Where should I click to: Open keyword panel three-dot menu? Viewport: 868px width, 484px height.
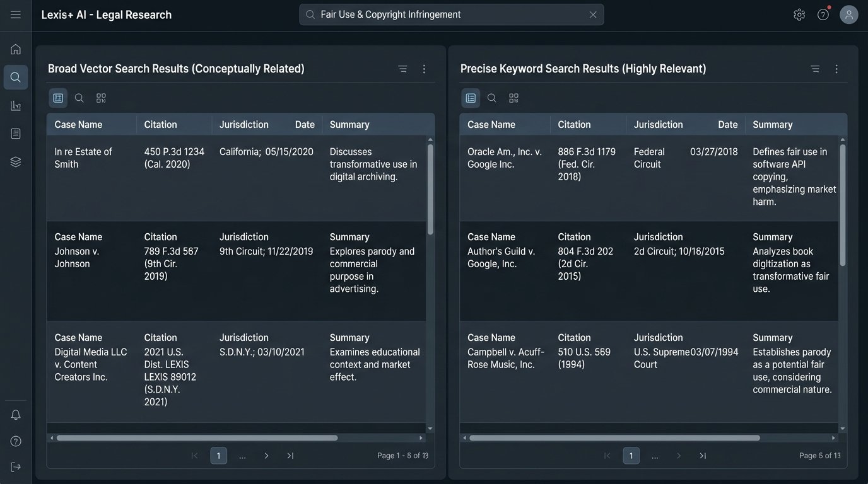click(836, 69)
